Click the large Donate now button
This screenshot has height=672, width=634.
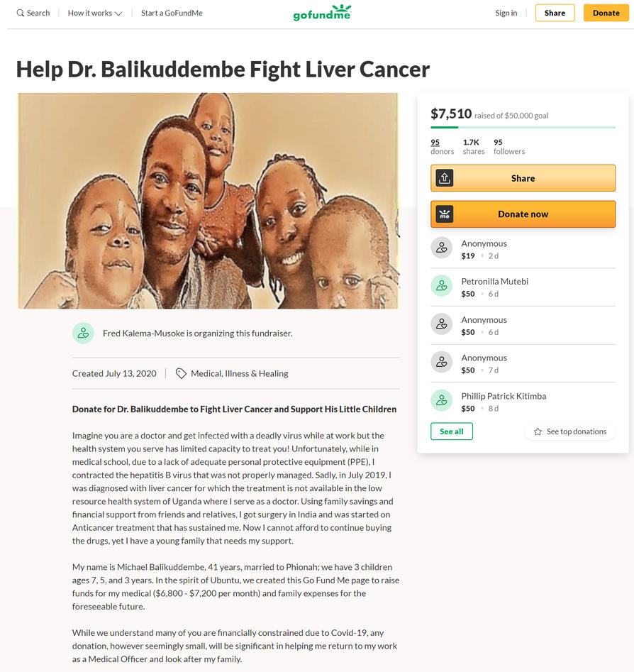[x=523, y=214]
